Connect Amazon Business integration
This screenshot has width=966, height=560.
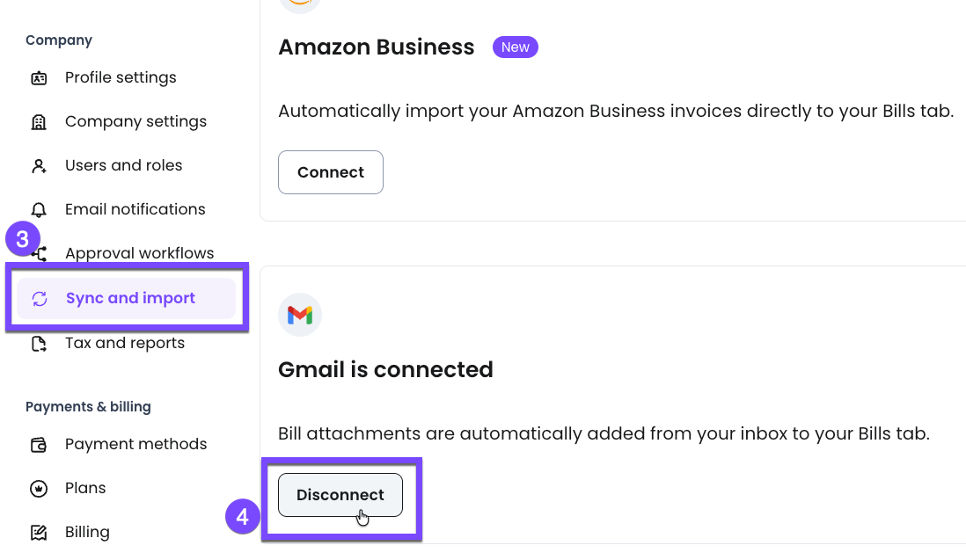click(x=331, y=172)
